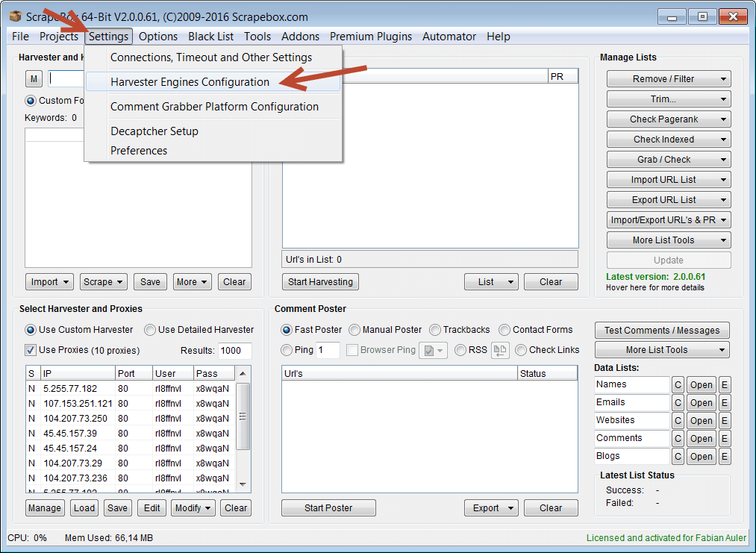Click Test Comments / Messages button
Image resolution: width=756 pixels, height=553 pixels.
pos(662,331)
